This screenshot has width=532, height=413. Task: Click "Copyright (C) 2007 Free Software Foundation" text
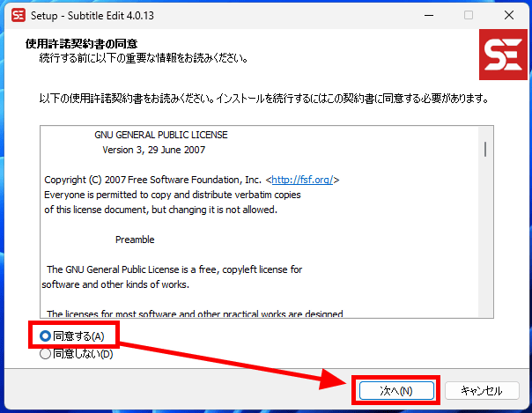tap(152, 180)
